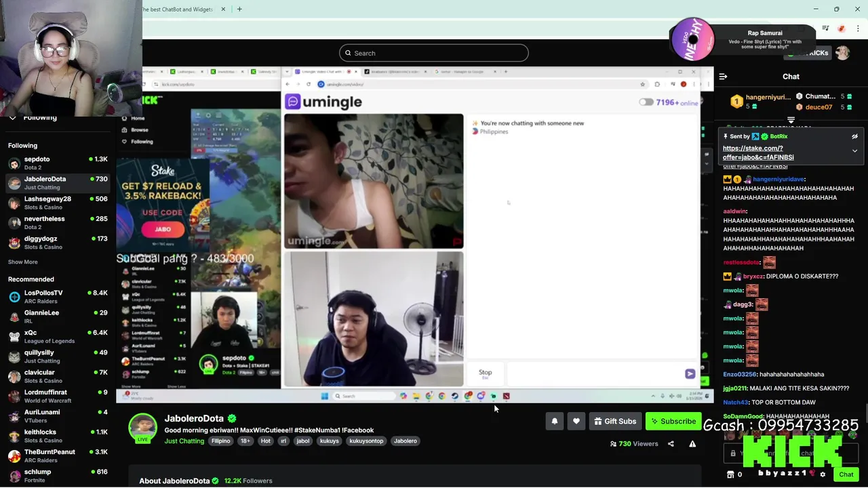Open schlump recommended channel
The height and width of the screenshot is (488, 868).
click(x=58, y=476)
